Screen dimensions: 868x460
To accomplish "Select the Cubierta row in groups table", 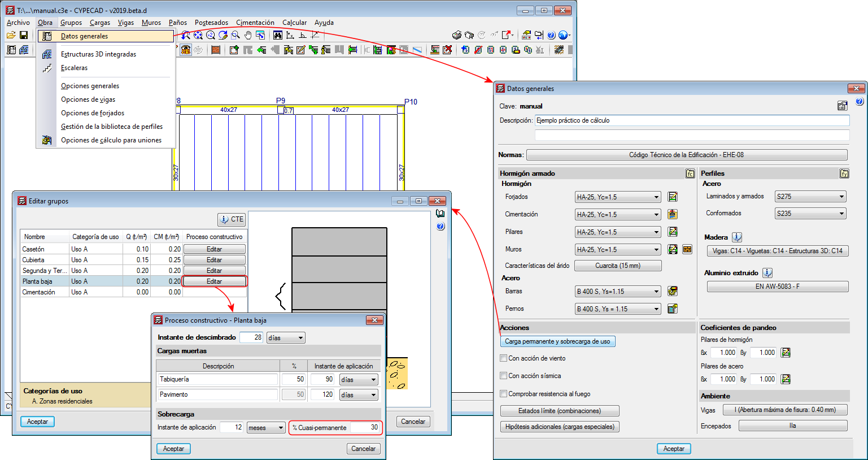I will [133, 260].
